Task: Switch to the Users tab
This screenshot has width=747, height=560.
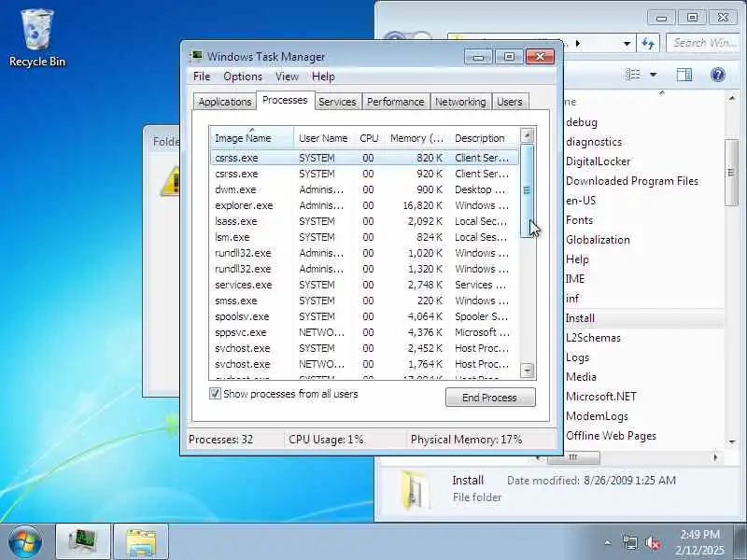Action: 509,102
